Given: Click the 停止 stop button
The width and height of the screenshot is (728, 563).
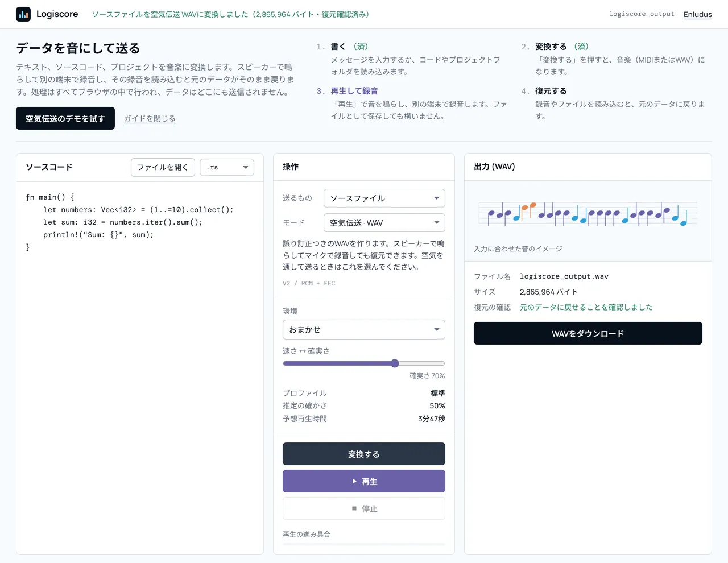Looking at the screenshot, I should 364,508.
